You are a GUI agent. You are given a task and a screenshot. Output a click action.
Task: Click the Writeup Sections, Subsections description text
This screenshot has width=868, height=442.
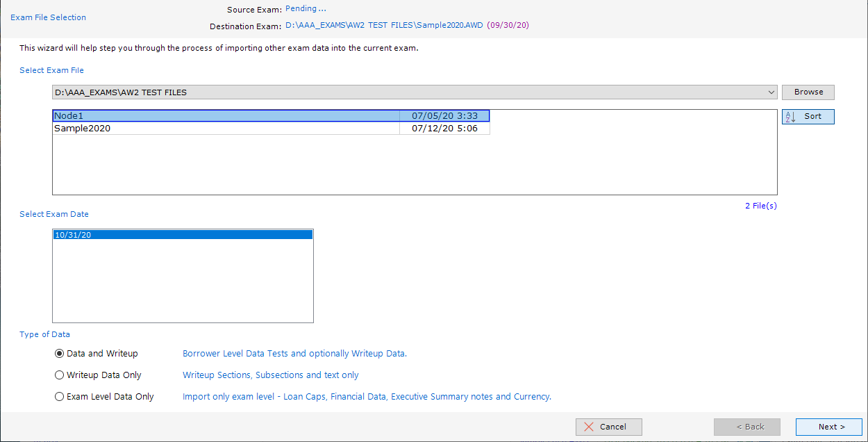(270, 375)
